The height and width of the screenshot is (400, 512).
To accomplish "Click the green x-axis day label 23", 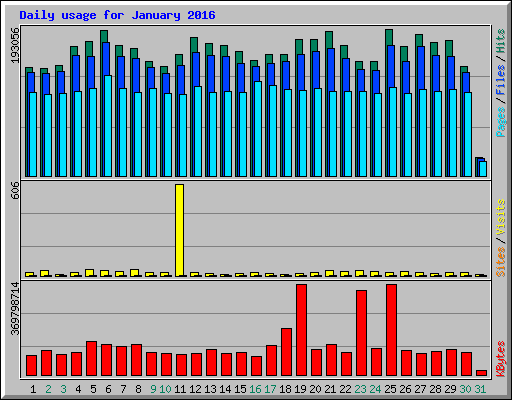I will [x=360, y=389].
